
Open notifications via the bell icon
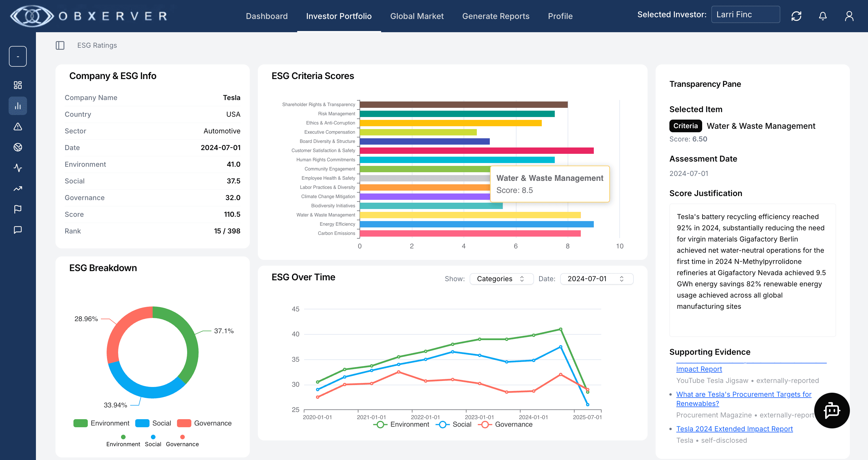[x=823, y=16]
